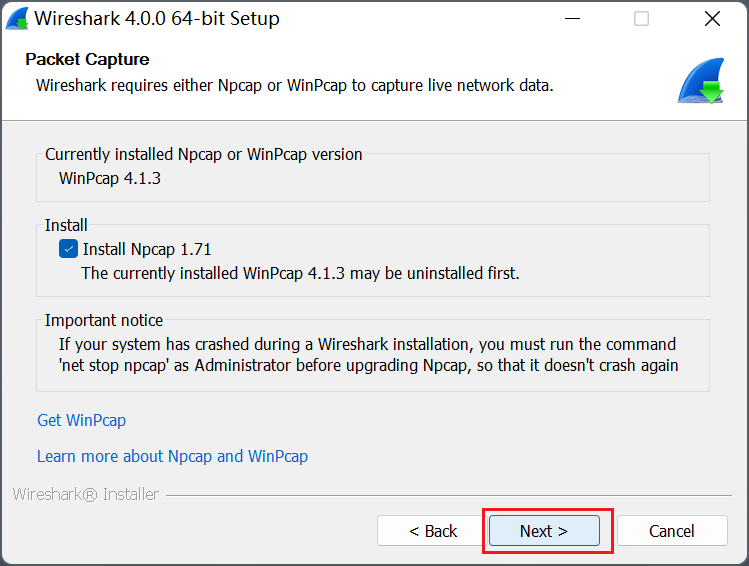The height and width of the screenshot is (566, 749).
Task: Click the "Currently installed Npcap or WinPcap version" label
Action: 203,154
